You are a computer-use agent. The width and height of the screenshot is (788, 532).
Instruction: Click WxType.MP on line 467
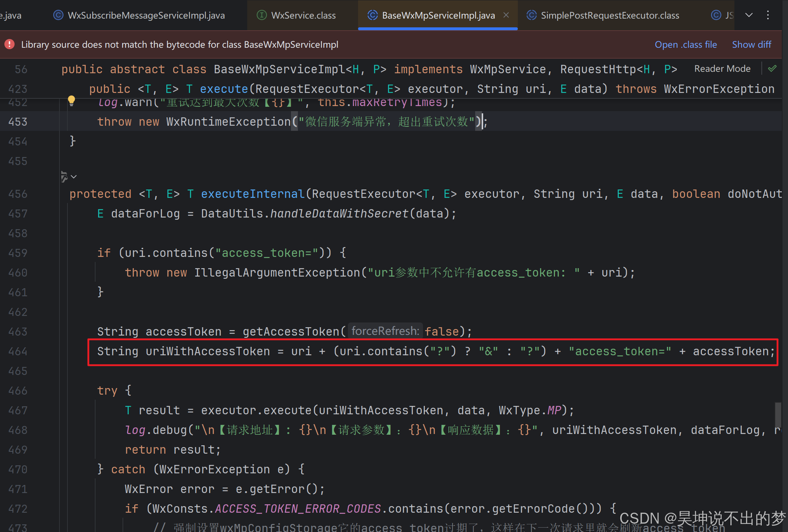[x=530, y=410]
